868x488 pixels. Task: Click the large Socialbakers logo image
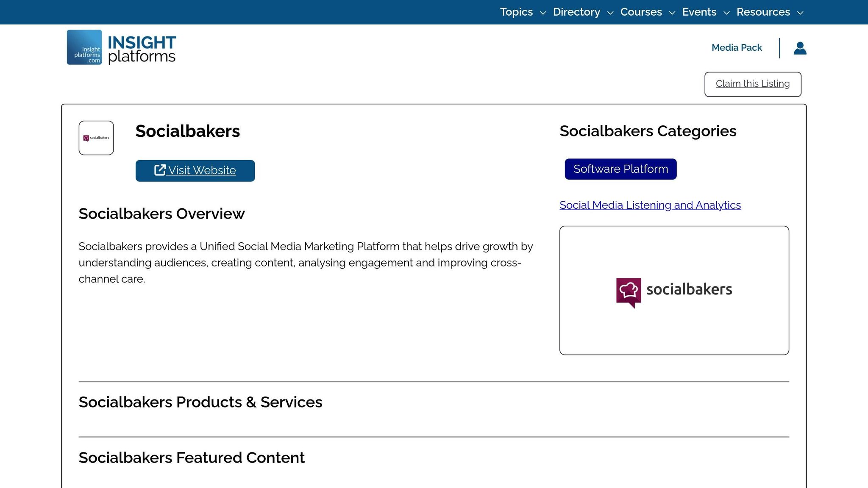click(x=674, y=290)
